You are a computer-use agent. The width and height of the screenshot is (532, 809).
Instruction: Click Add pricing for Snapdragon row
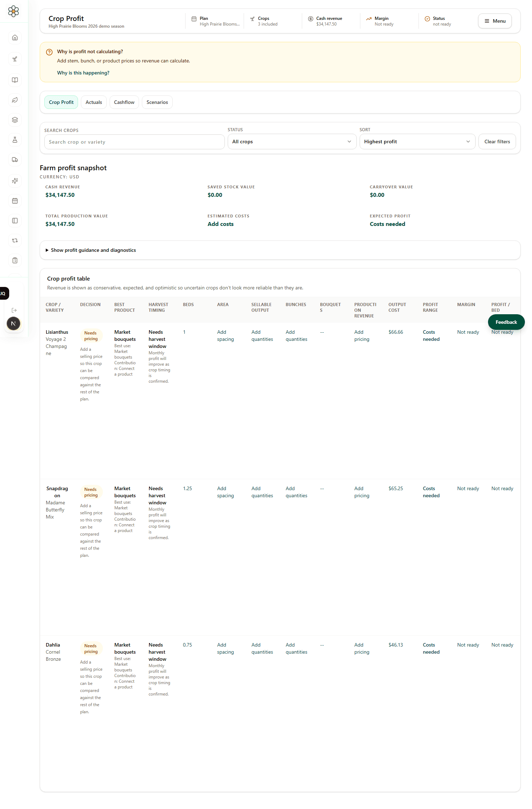(362, 492)
